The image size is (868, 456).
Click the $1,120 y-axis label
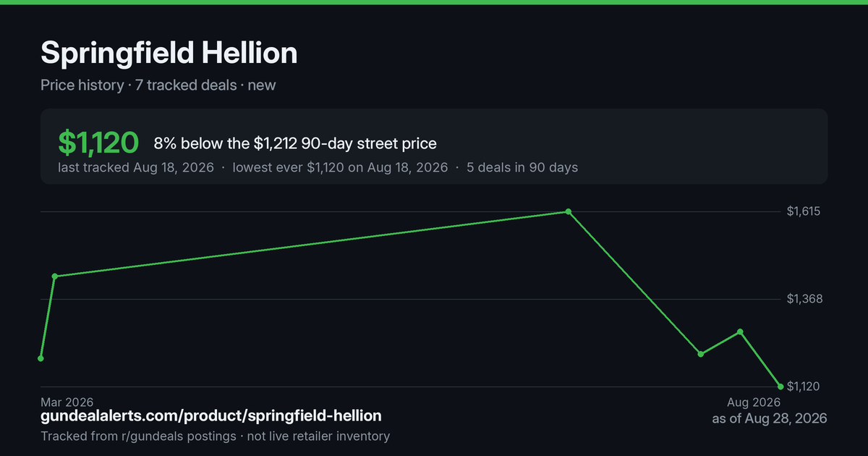(804, 387)
